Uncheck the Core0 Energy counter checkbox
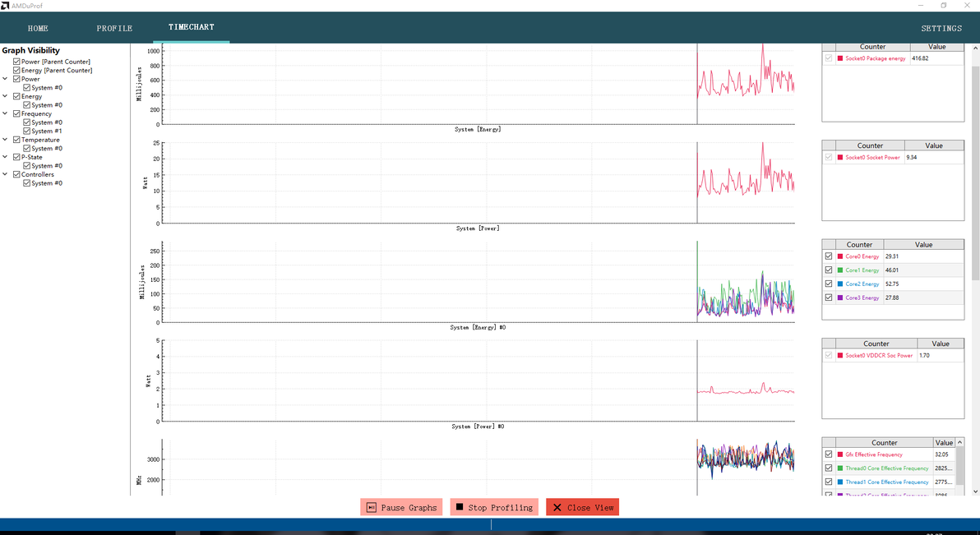The width and height of the screenshot is (980, 535). [x=829, y=256]
